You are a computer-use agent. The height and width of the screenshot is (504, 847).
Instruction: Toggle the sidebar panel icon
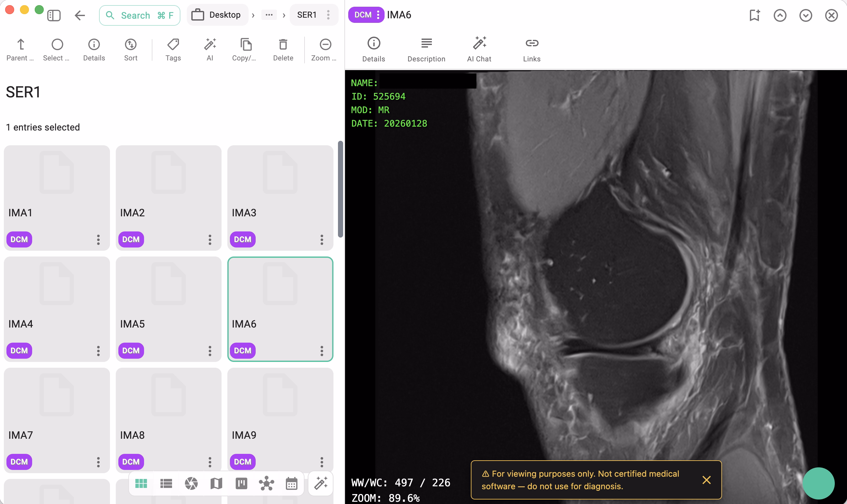54,15
